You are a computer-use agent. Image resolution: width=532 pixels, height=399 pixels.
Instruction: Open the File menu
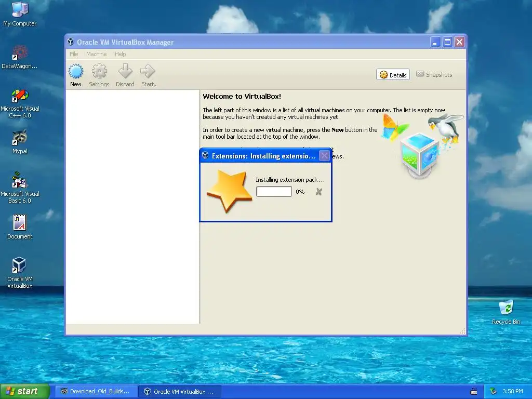click(74, 54)
